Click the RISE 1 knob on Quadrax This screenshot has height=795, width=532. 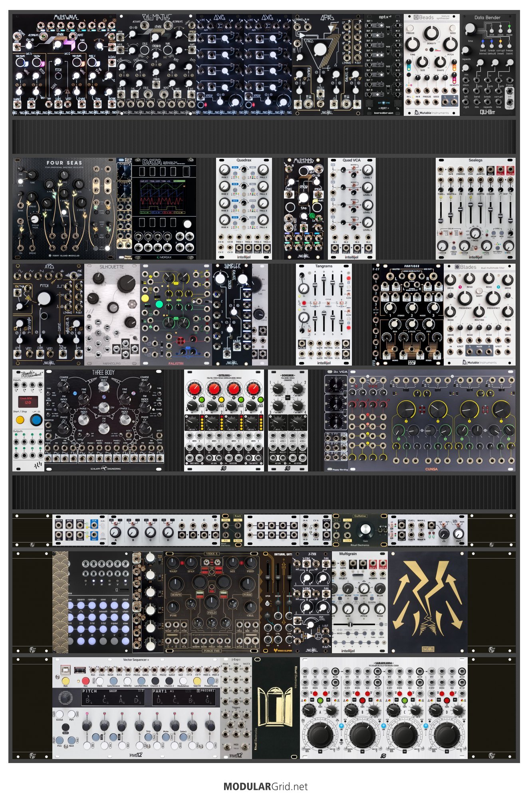click(x=225, y=169)
